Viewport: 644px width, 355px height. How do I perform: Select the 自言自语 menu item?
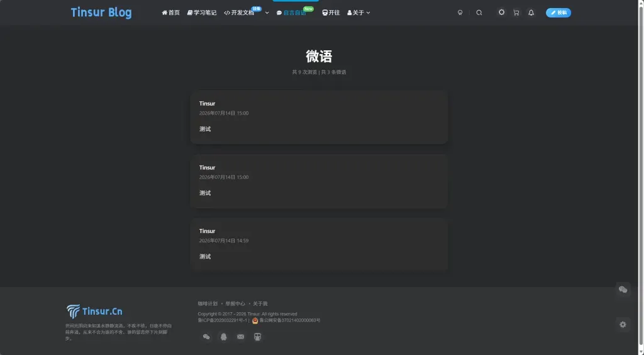click(x=291, y=13)
